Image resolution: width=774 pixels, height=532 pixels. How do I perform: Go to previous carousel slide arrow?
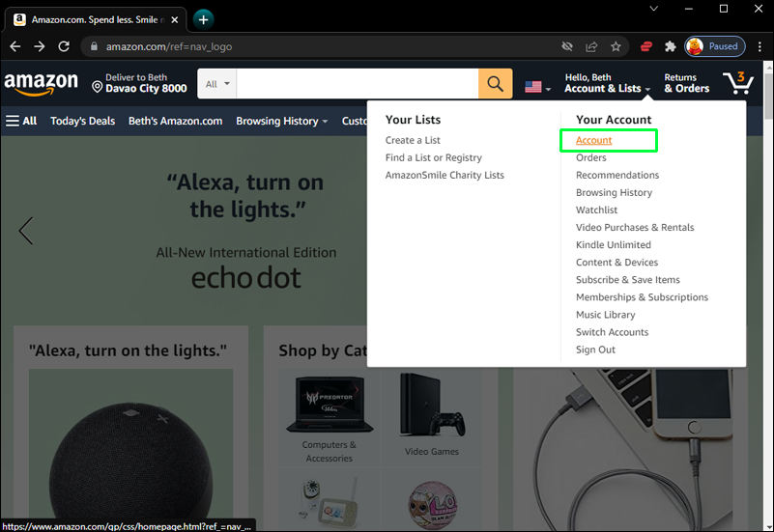coord(26,231)
